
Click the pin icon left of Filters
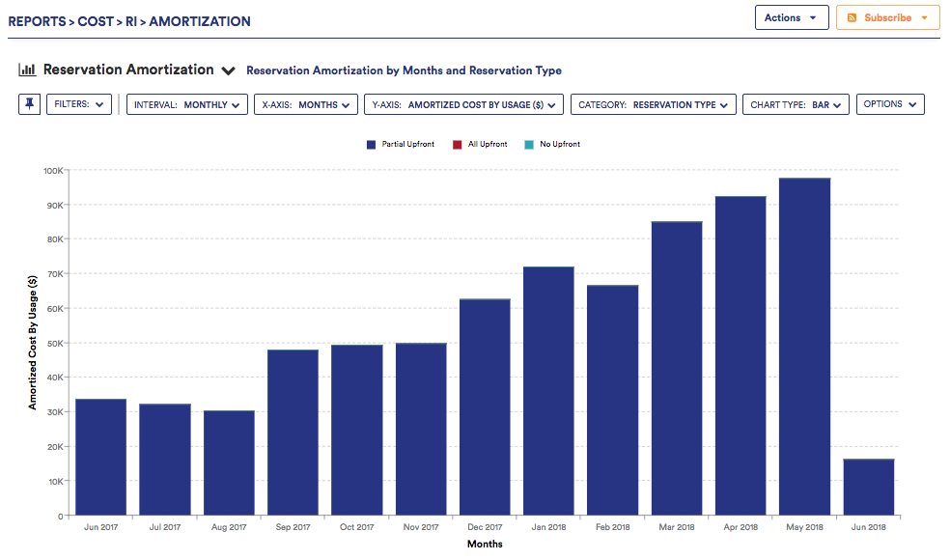[x=28, y=104]
